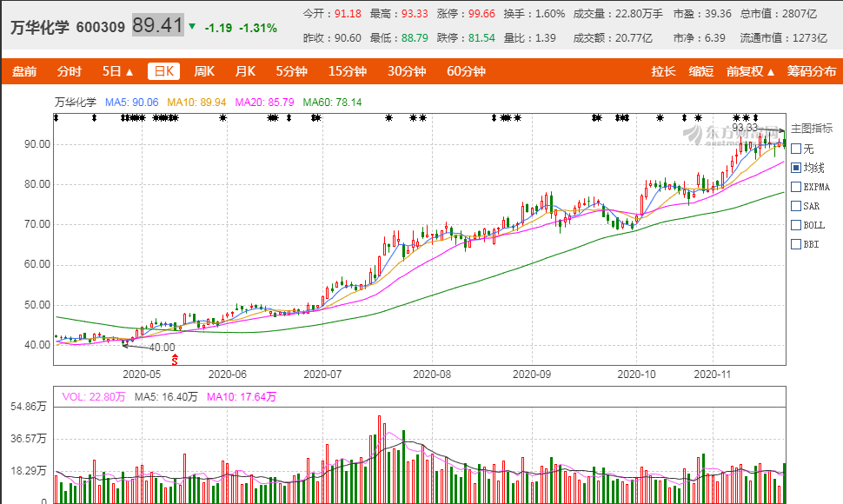Enable the SAR indicator
Image resolution: width=843 pixels, height=504 pixels.
click(796, 206)
